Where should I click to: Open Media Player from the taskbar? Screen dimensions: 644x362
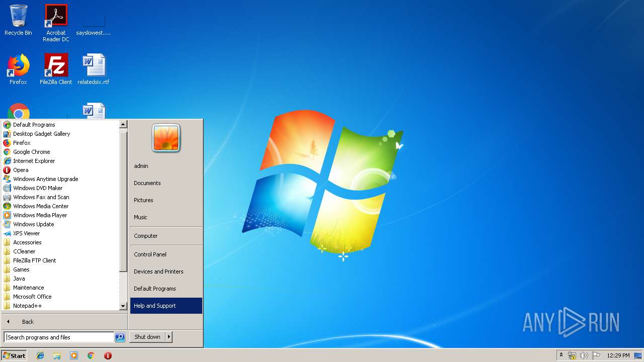(74, 355)
